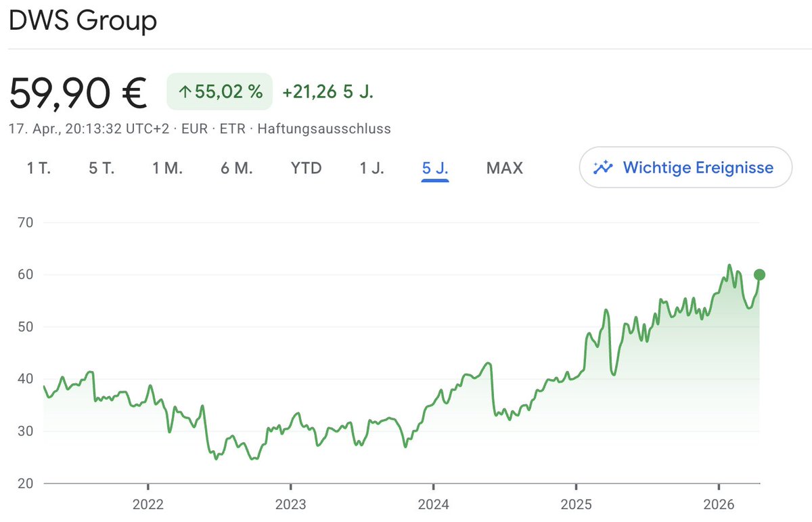
Task: Click the sparkle icon in Wichtige Ereignisse
Action: click(x=603, y=167)
